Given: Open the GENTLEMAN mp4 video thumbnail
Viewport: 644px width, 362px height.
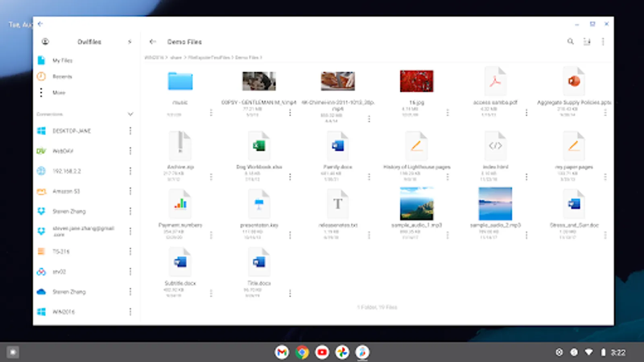Looking at the screenshot, I should point(259,81).
